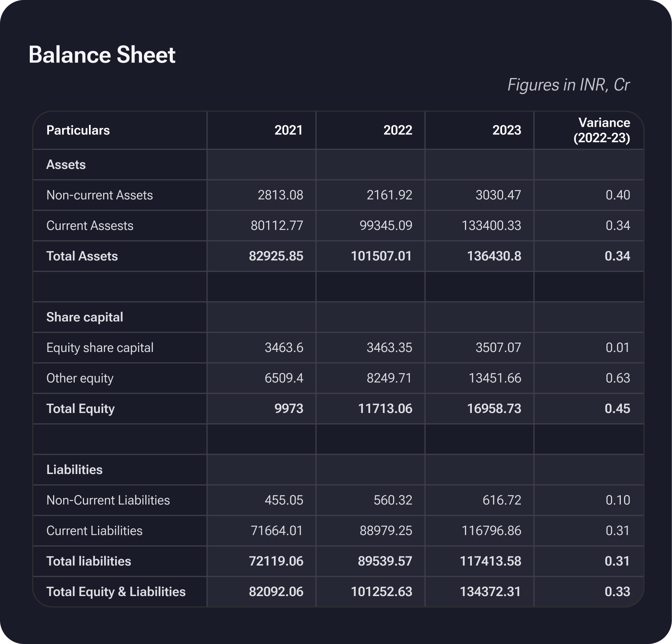Click Current Liabilities 2022 value 88979.25
Screen dimensions: 672x644
[386, 531]
